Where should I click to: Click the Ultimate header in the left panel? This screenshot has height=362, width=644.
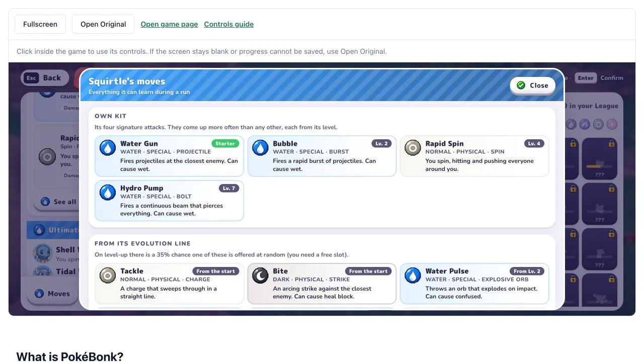click(53, 230)
